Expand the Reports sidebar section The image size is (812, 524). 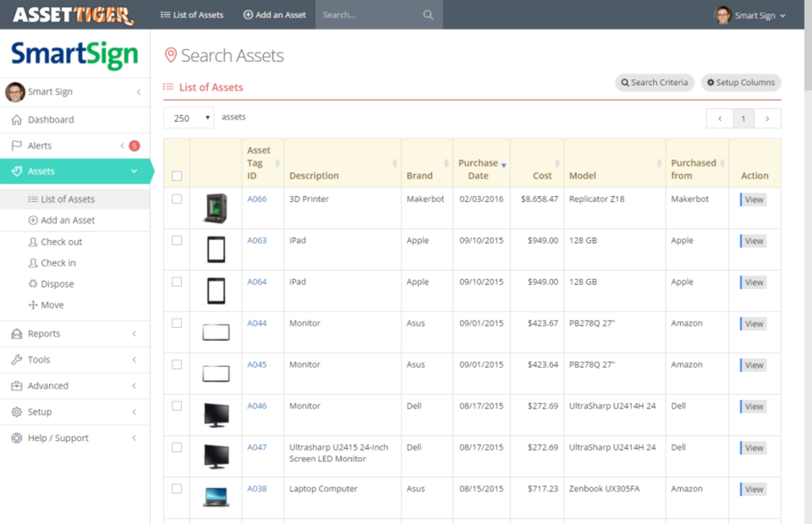pos(44,333)
